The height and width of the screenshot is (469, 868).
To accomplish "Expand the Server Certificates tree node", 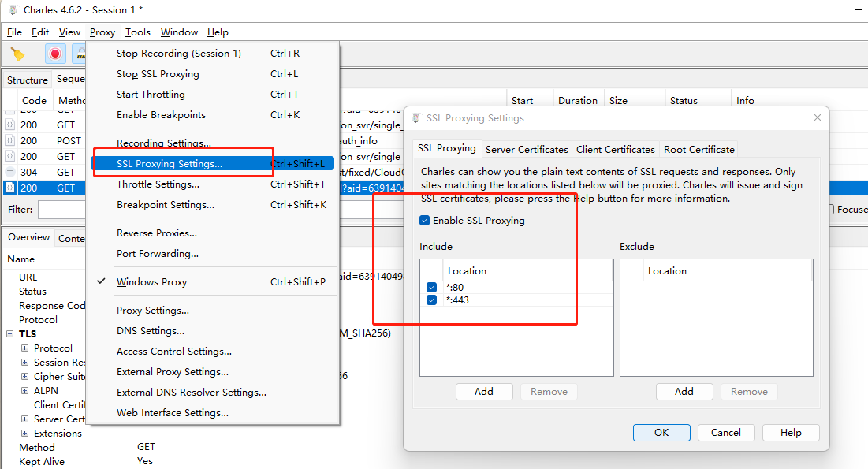I will (25, 419).
